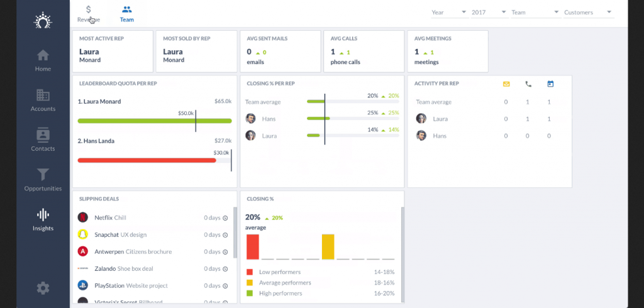
Task: Click the clock icon on Snapchat UX design row
Action: click(225, 235)
